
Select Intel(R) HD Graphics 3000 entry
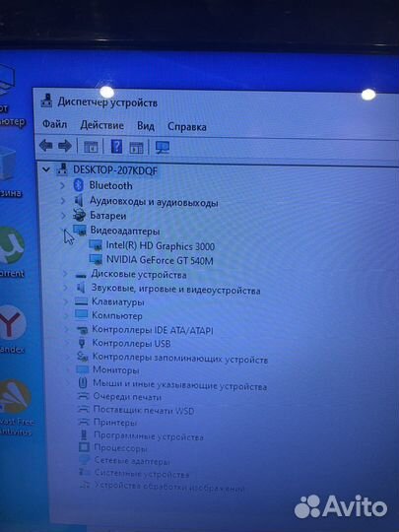pyautogui.click(x=161, y=246)
